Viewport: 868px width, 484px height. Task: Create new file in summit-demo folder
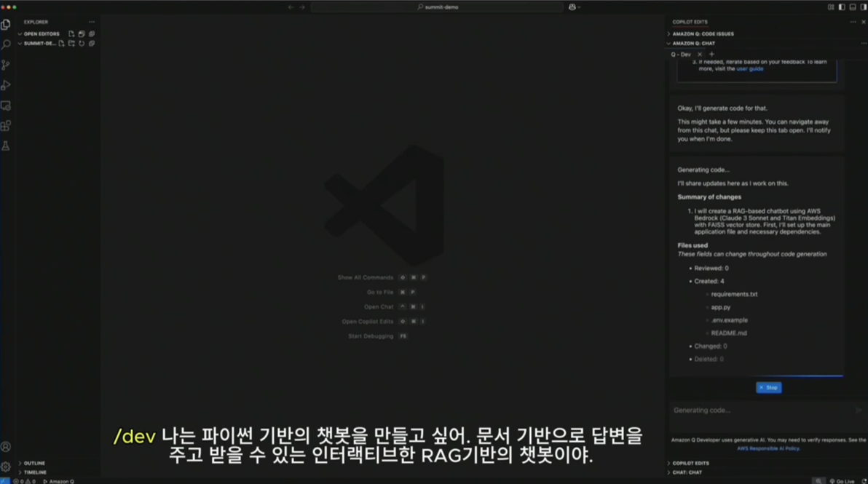coord(61,43)
